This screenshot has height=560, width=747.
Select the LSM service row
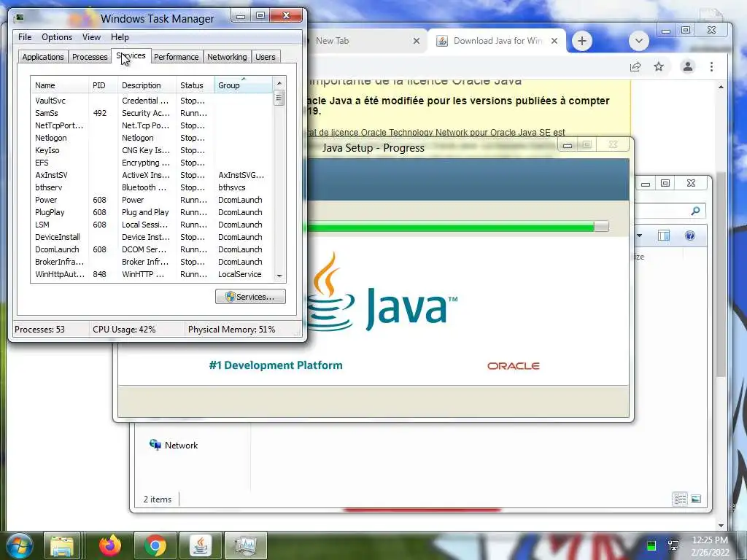click(152, 225)
